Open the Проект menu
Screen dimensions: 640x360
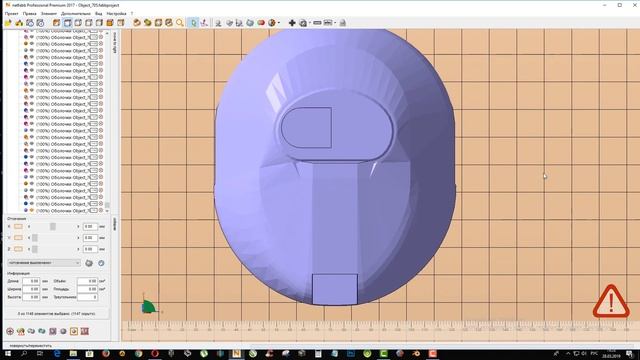click(x=11, y=13)
